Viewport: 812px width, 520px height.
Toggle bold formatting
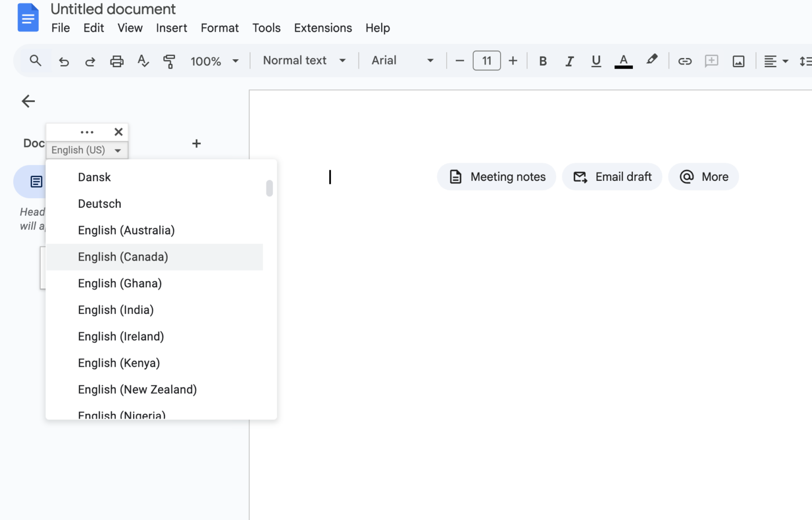(x=542, y=61)
